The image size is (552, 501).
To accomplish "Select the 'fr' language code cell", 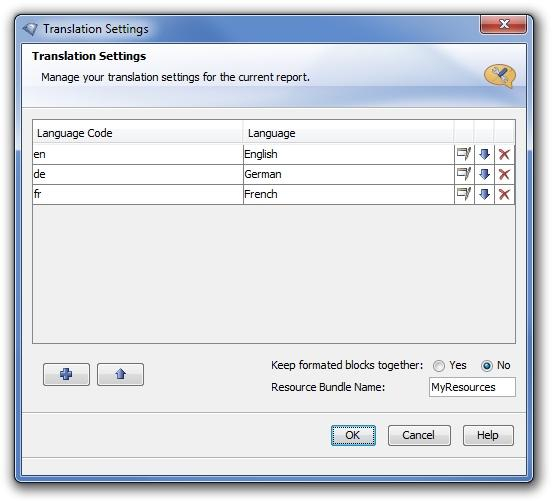I will pos(138,194).
